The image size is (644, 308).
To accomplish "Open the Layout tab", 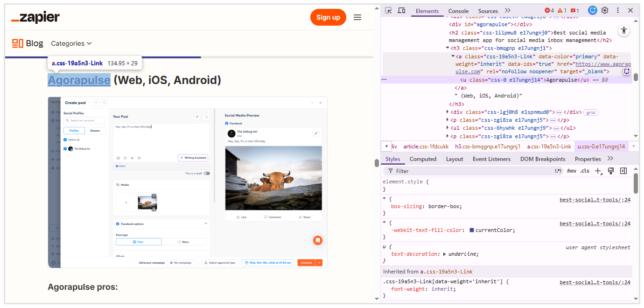I will click(x=455, y=159).
